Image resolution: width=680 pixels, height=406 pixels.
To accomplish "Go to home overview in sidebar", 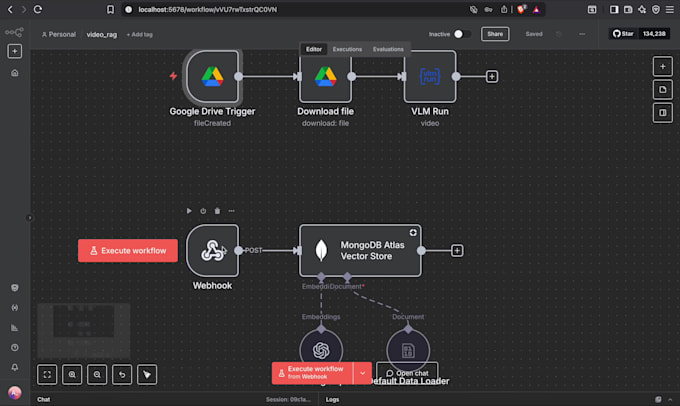I will point(15,73).
